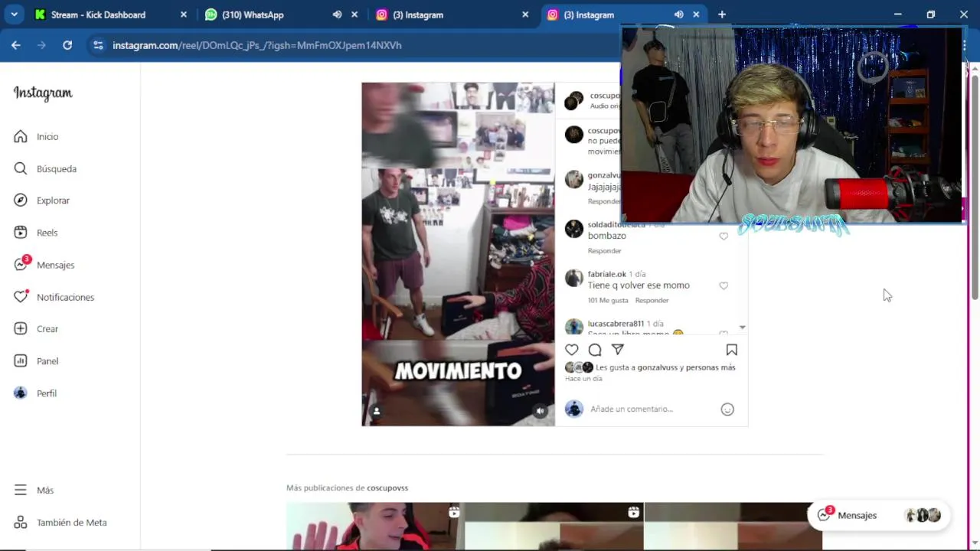Image resolution: width=980 pixels, height=551 pixels.
Task: Go forward in browser
Action: pos(41,45)
